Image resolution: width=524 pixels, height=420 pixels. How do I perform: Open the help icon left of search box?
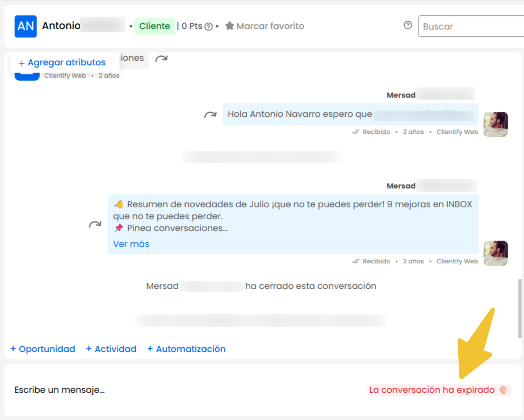coord(408,26)
